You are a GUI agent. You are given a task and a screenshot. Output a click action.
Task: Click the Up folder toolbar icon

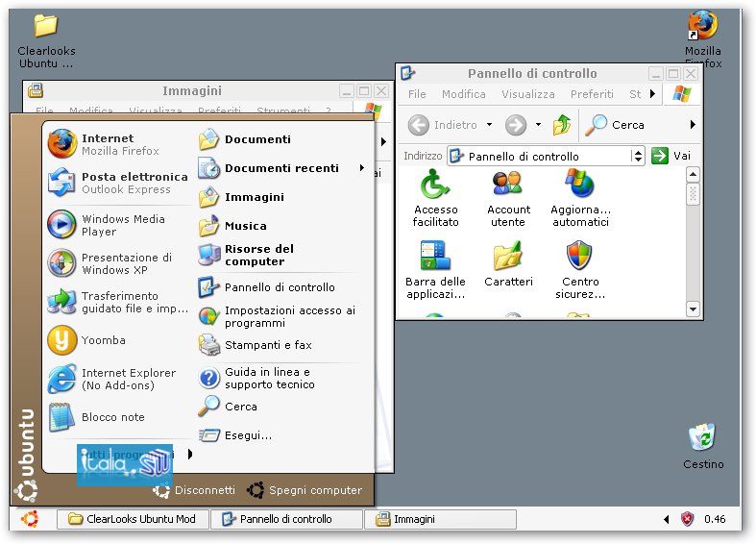[562, 125]
